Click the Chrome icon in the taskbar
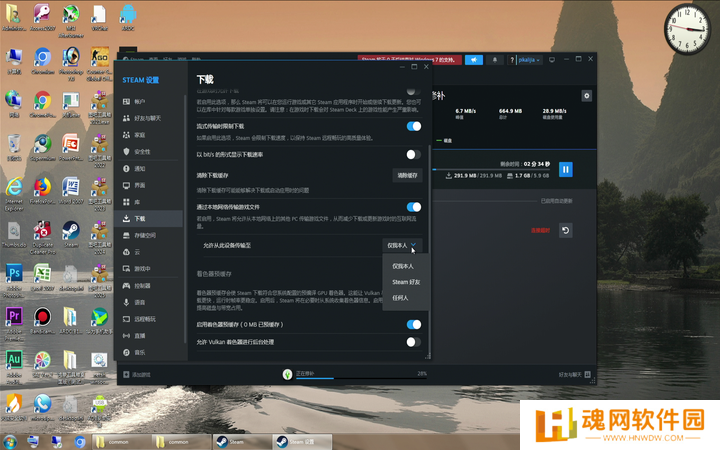The height and width of the screenshot is (450, 720). (80, 442)
